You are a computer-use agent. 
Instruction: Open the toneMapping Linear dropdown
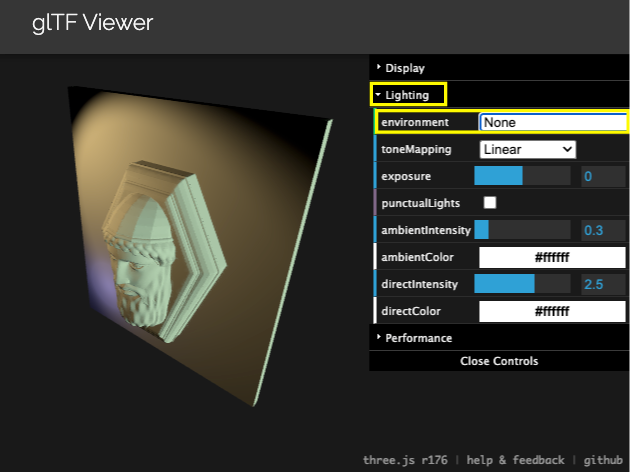pos(527,149)
